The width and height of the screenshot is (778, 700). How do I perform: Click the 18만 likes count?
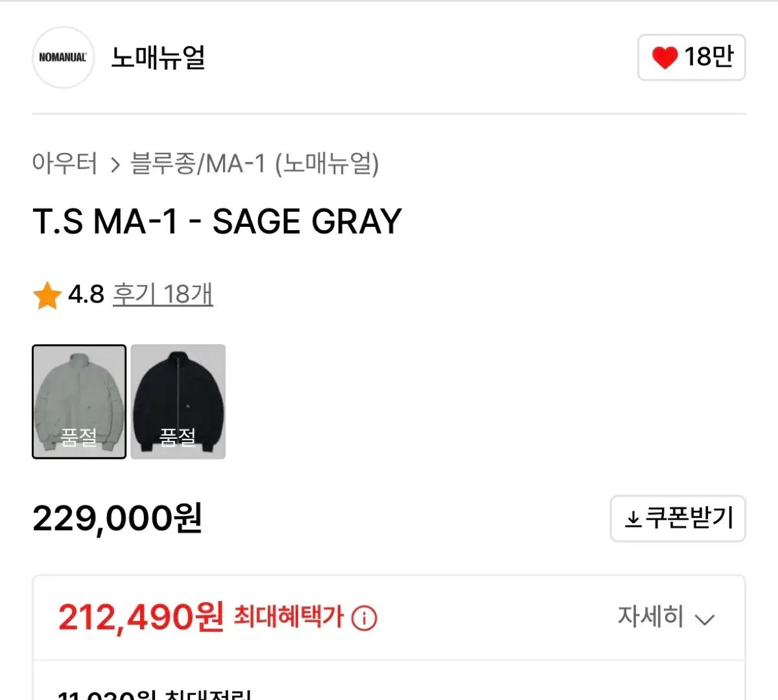(x=709, y=57)
